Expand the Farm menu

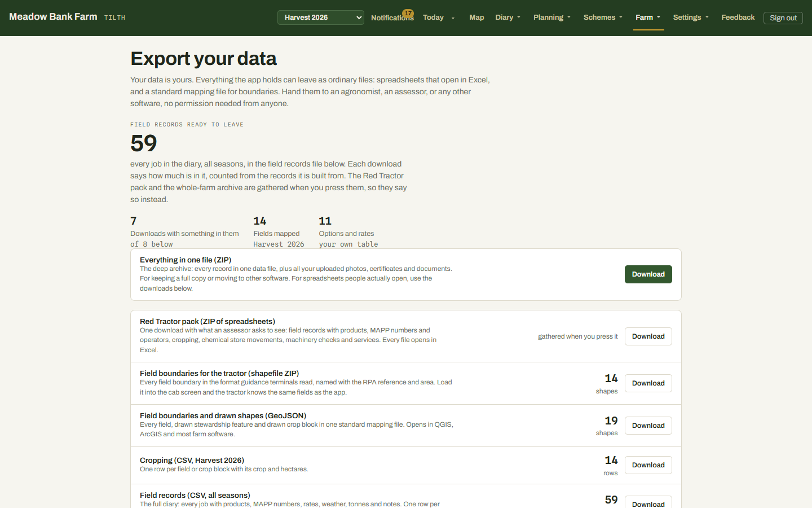tap(648, 17)
